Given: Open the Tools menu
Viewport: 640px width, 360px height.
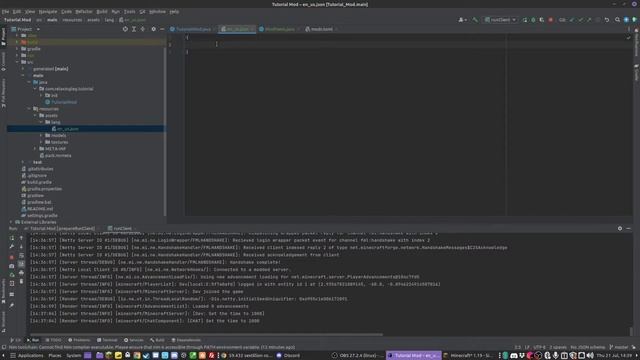Looking at the screenshot, I should click(129, 11).
